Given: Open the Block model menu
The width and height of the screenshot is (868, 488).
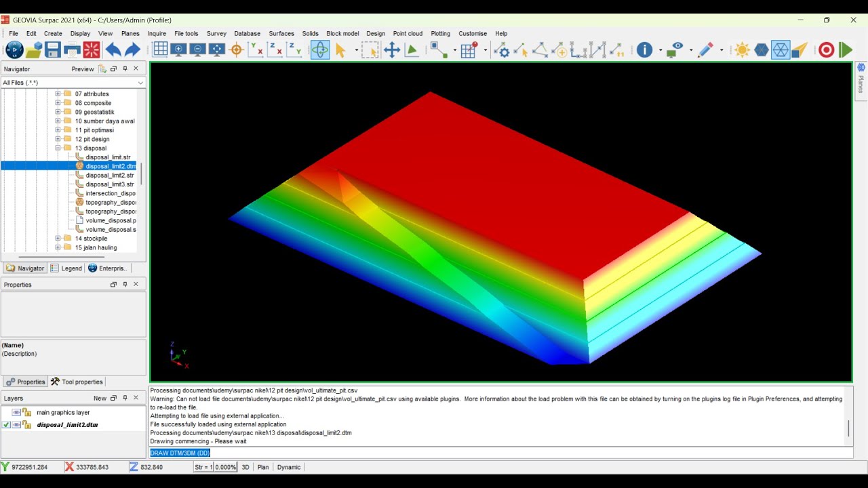Looking at the screenshot, I should click(x=342, y=33).
